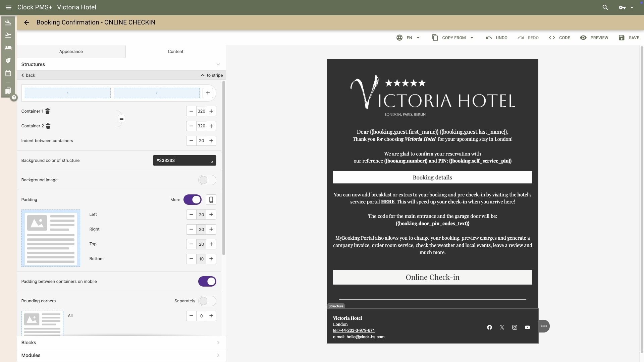
Task: Toggle padding between containers on mobile
Action: pos(207,282)
